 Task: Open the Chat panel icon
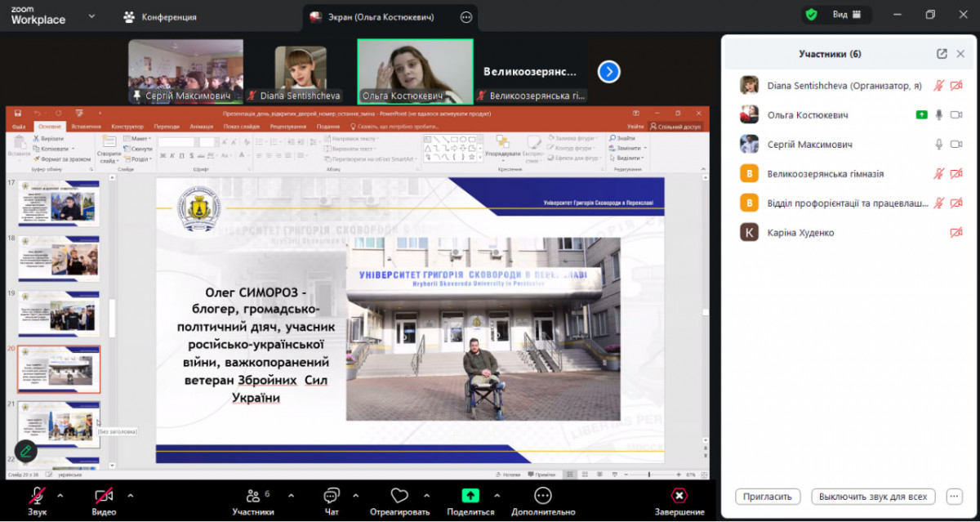click(332, 496)
